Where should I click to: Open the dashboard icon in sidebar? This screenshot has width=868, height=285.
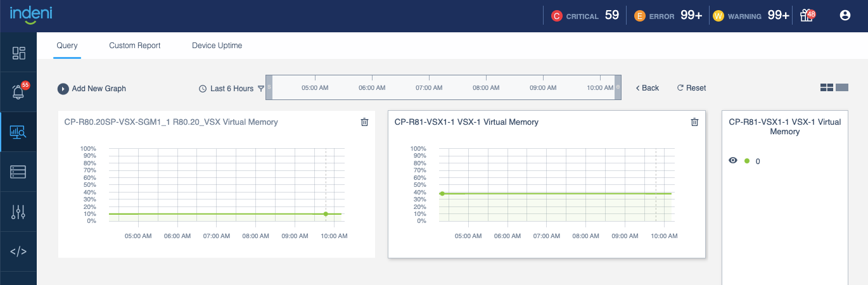pos(18,53)
